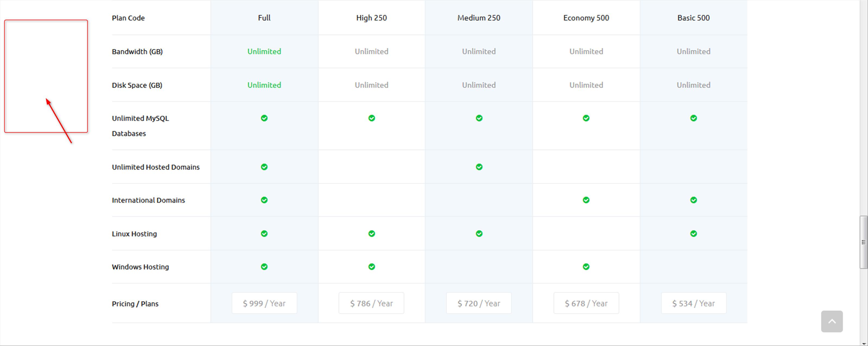Screen dimensions: 868x346
Task: Pick the $ 720 / Year pricing button
Action: coord(479,303)
